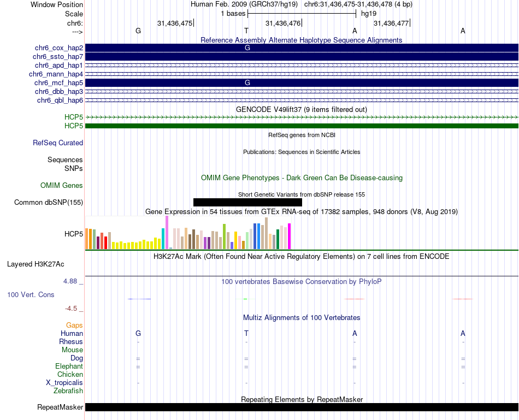519x420 pixels.
Task: Open the OMIM Genes track label
Action: 62,185
